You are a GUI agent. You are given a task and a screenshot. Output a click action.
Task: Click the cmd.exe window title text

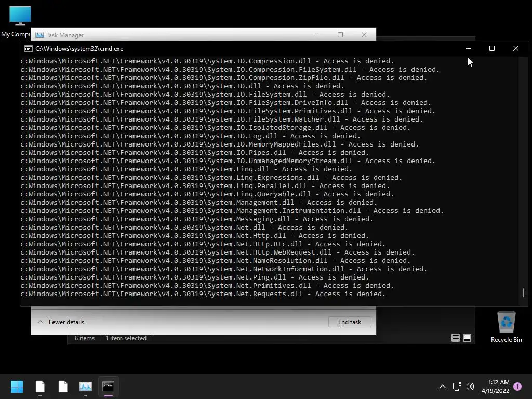[x=79, y=49]
